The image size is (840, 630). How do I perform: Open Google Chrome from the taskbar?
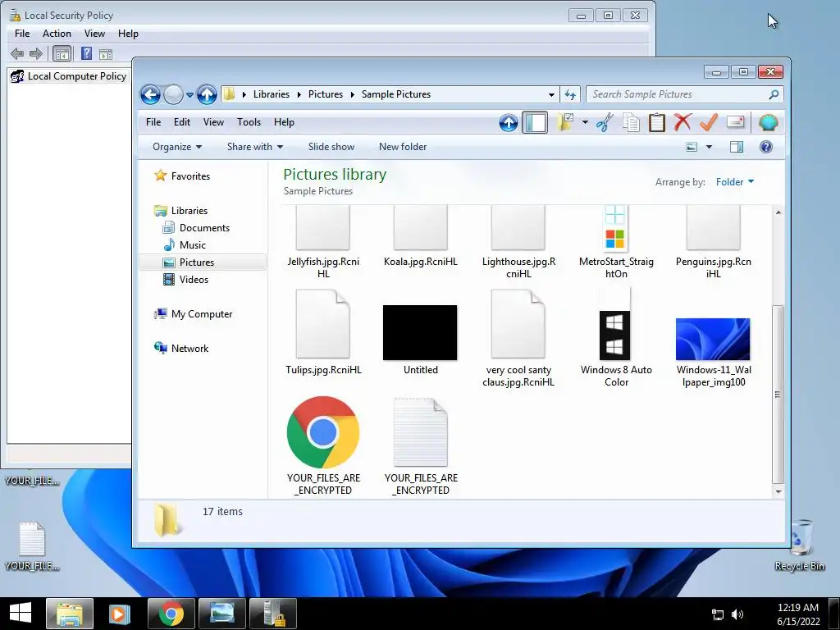pos(171,614)
